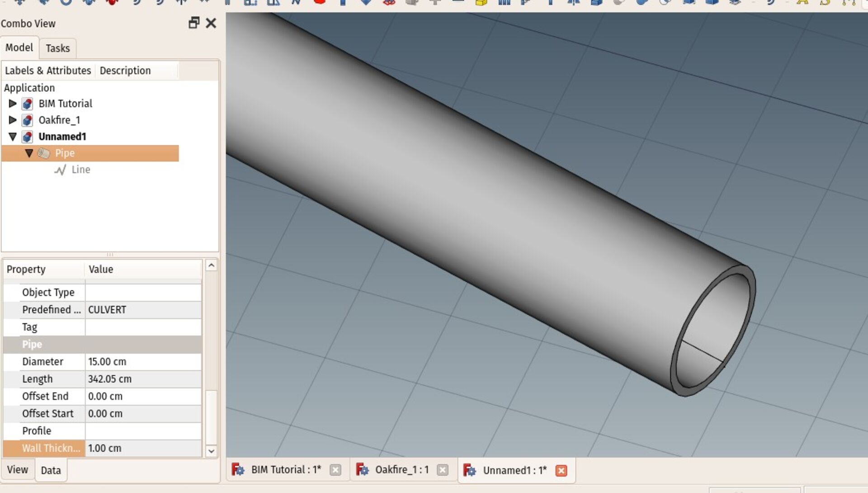Switch to the Tasks tab
Screen dimensions: 868x493
58,47
